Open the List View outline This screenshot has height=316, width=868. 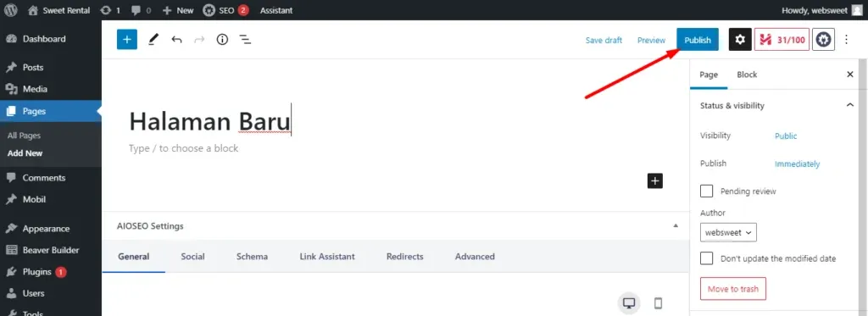tap(245, 39)
